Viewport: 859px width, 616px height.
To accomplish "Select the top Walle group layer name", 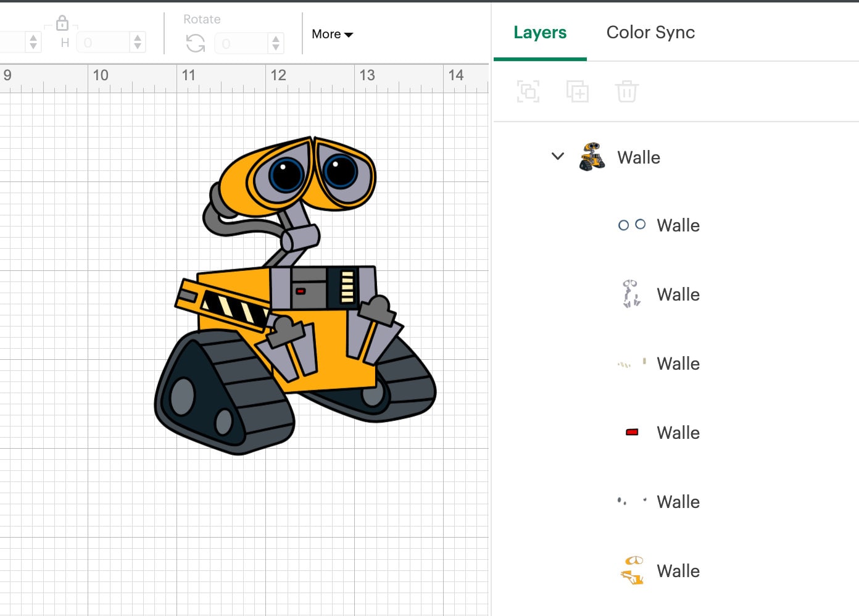I will pos(639,157).
